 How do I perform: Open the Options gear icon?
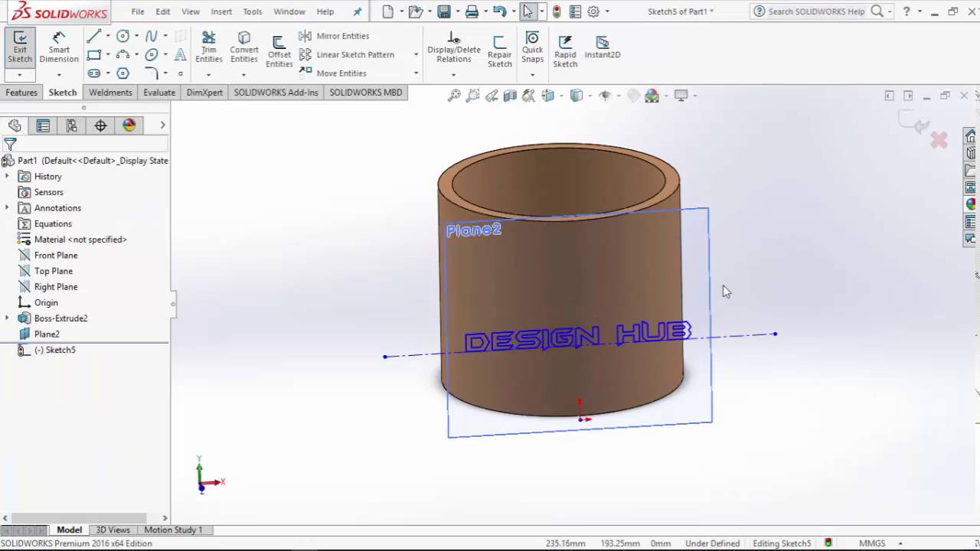(x=593, y=11)
